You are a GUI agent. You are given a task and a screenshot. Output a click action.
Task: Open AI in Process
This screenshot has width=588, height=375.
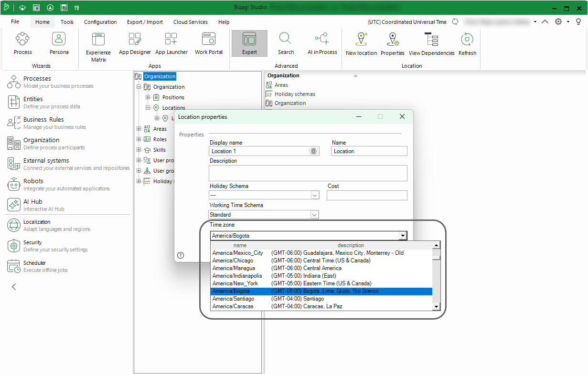coord(322,44)
